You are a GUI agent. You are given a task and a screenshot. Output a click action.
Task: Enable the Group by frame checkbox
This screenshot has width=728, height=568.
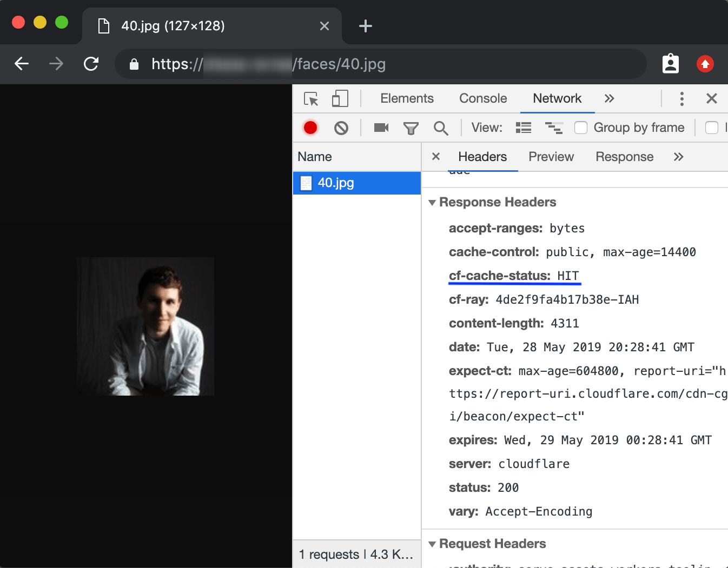(x=580, y=128)
